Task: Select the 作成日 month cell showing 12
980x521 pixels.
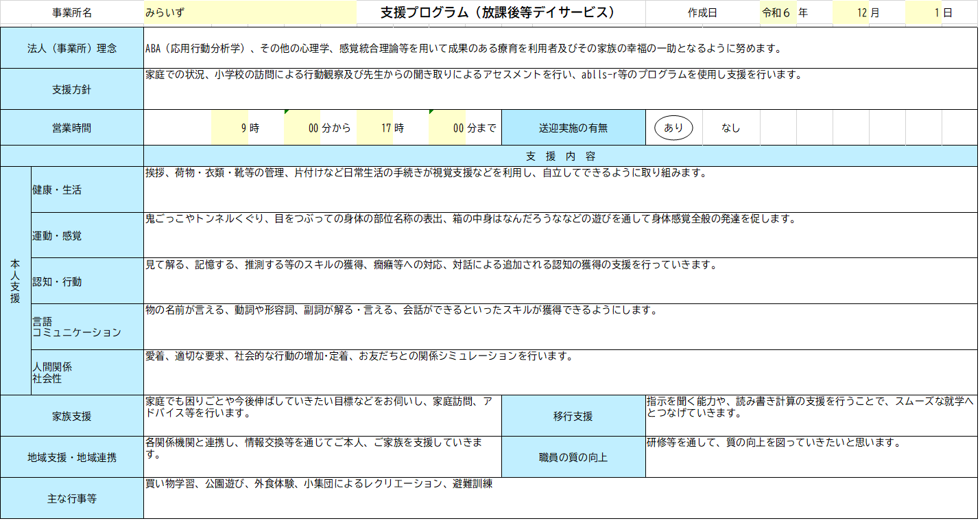Action: (x=850, y=13)
